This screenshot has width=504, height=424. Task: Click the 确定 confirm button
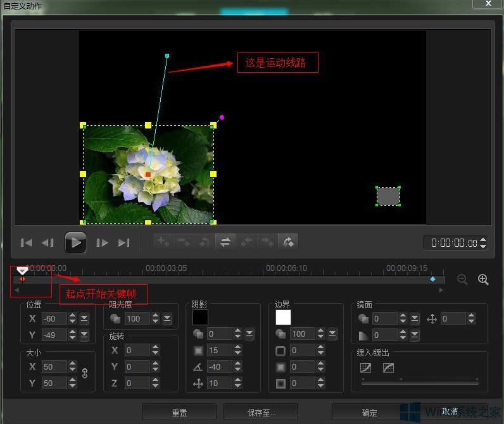pos(369,413)
